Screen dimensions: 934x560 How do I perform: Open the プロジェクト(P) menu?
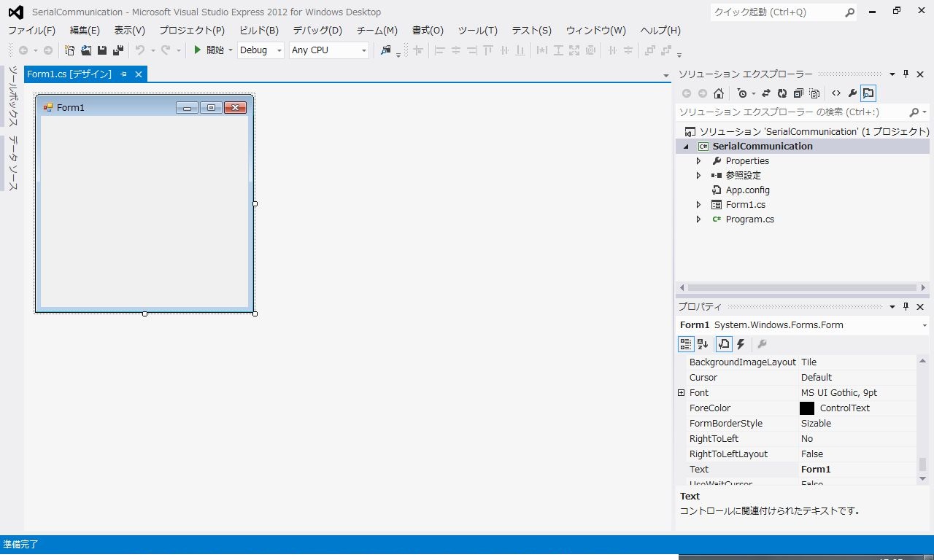(x=192, y=31)
